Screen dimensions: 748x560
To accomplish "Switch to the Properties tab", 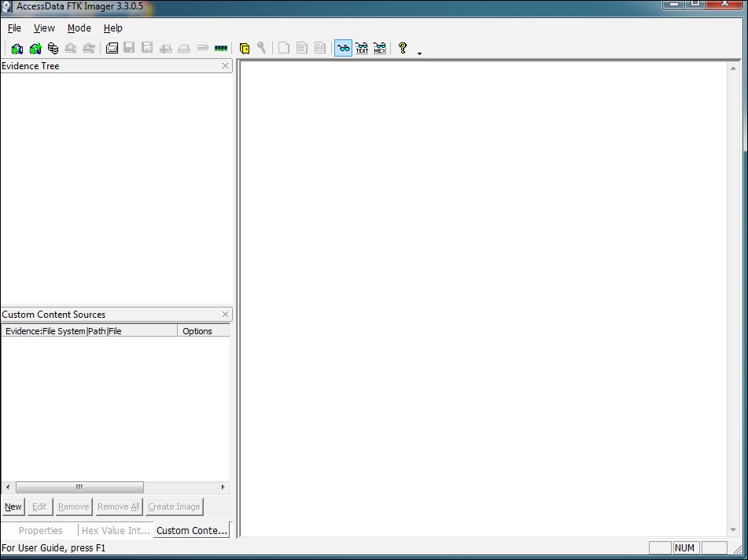I will click(41, 530).
